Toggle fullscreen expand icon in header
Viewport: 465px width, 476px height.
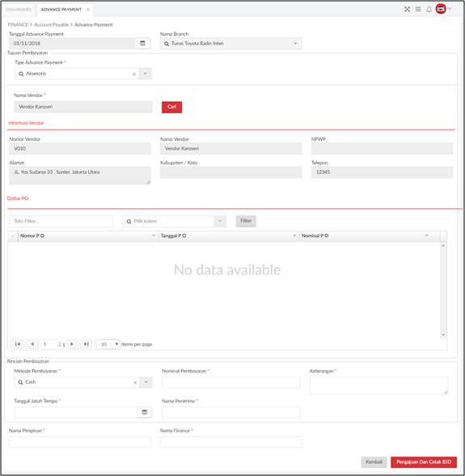click(x=407, y=10)
